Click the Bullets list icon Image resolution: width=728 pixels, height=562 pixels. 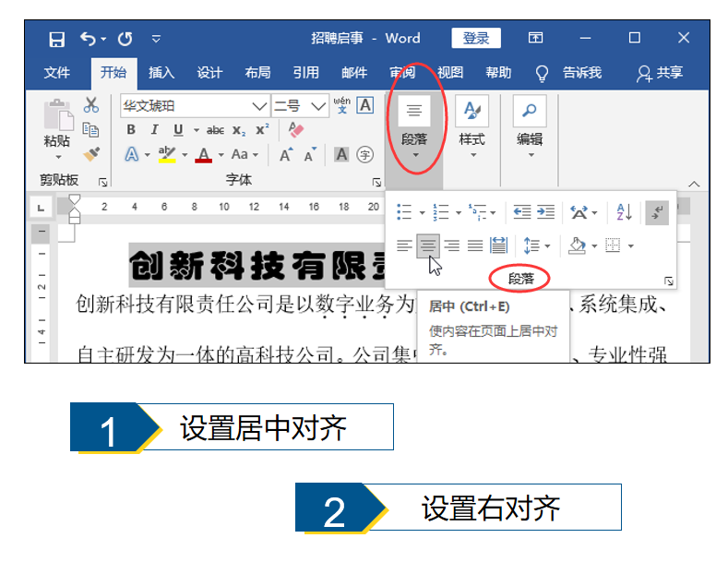coord(404,212)
